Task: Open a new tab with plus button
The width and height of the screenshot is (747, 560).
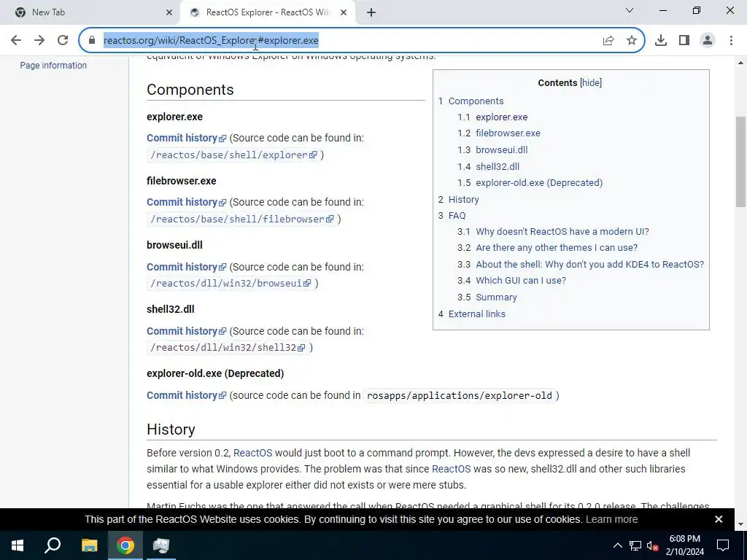Action: tap(371, 12)
